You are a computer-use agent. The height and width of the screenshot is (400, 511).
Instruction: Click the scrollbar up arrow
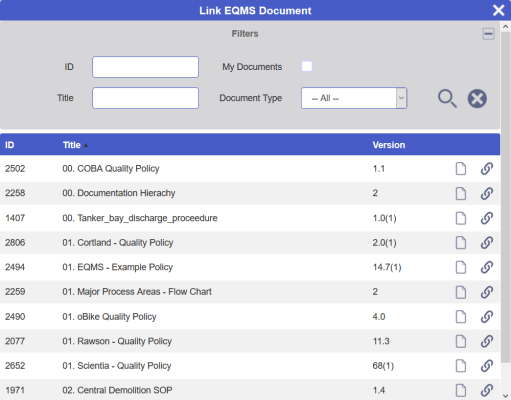tap(506, 26)
